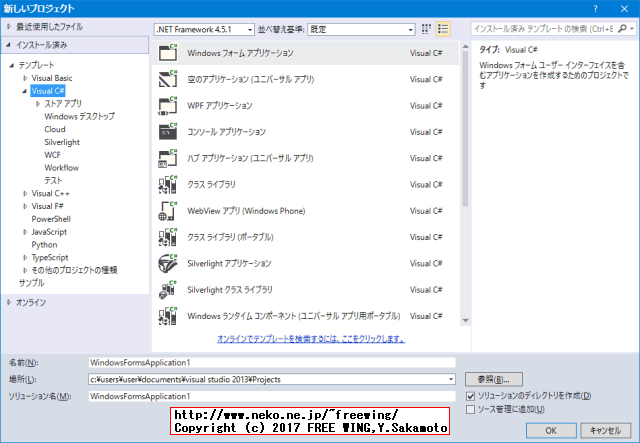640x443 pixels.
Task: Click the template list scrollbar thumb
Action: [465, 129]
